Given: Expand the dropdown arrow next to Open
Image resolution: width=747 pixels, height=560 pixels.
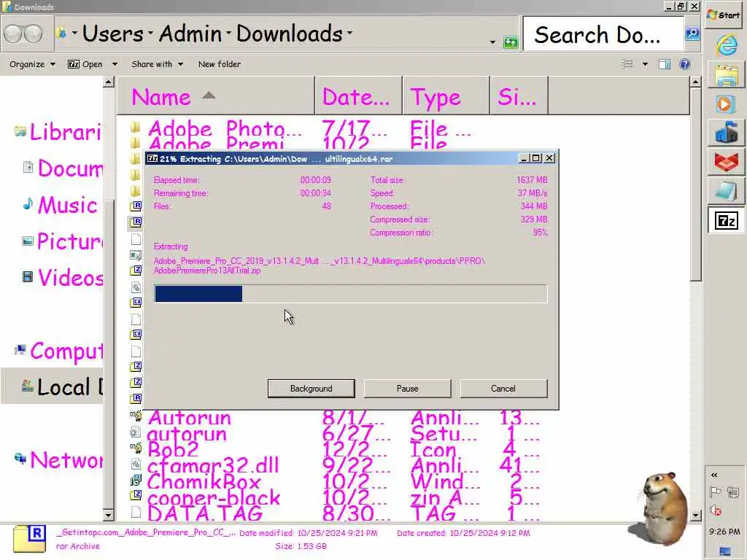Looking at the screenshot, I should (x=115, y=64).
